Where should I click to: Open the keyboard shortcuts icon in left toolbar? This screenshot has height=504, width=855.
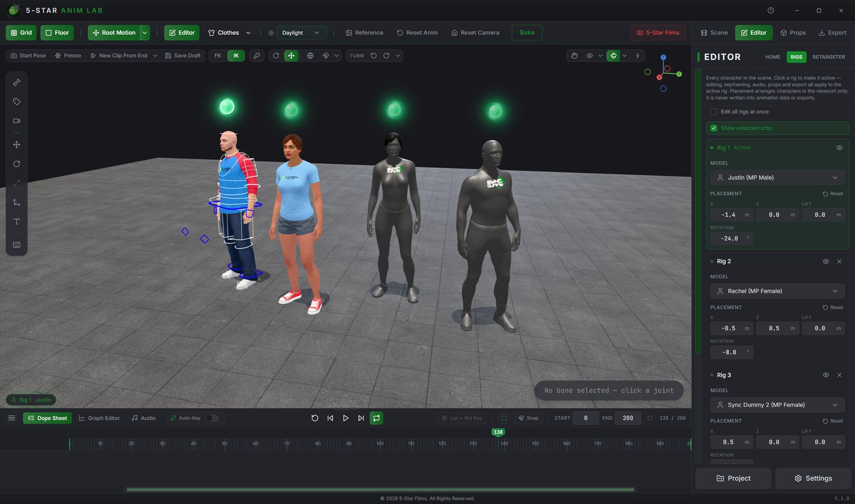point(17,245)
